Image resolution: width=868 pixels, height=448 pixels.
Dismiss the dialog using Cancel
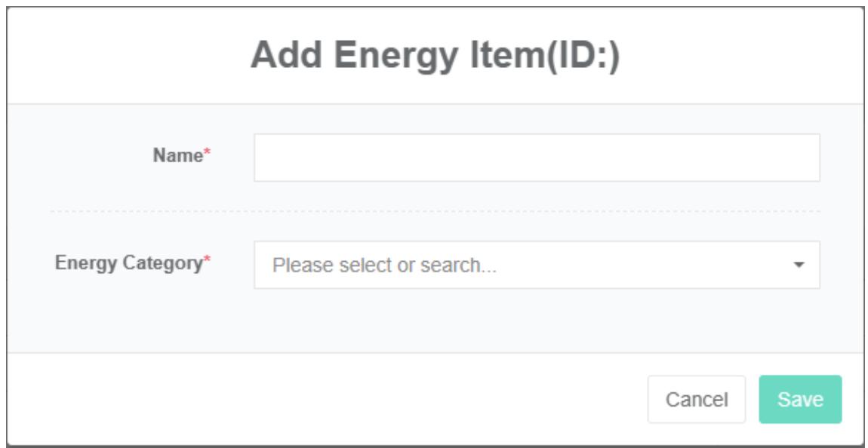696,399
